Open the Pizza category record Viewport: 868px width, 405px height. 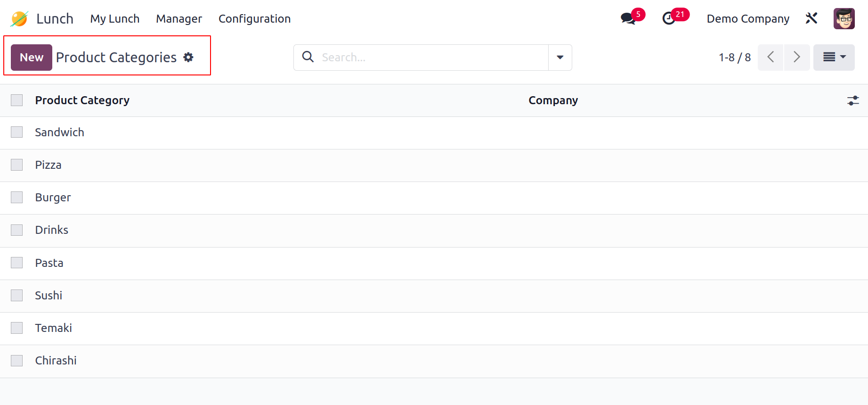(48, 165)
